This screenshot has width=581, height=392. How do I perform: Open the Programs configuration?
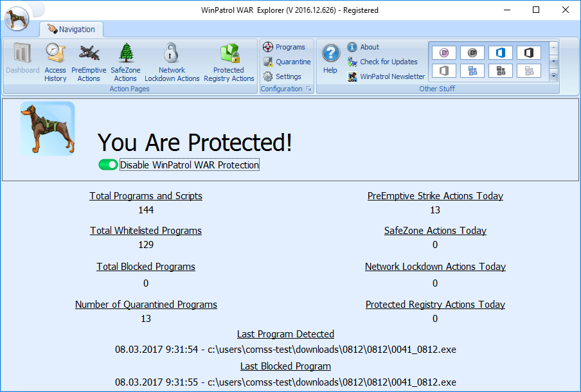click(284, 47)
